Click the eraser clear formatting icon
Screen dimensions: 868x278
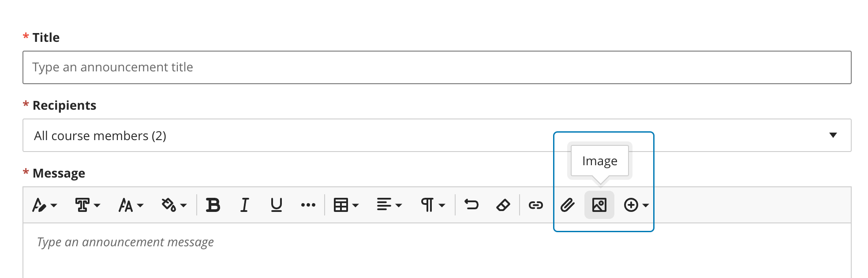point(503,205)
